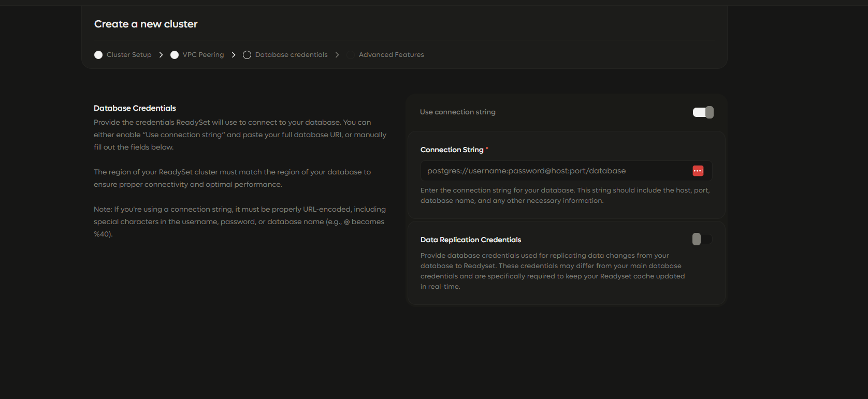Disable the Use connection string toggle

pyautogui.click(x=703, y=112)
